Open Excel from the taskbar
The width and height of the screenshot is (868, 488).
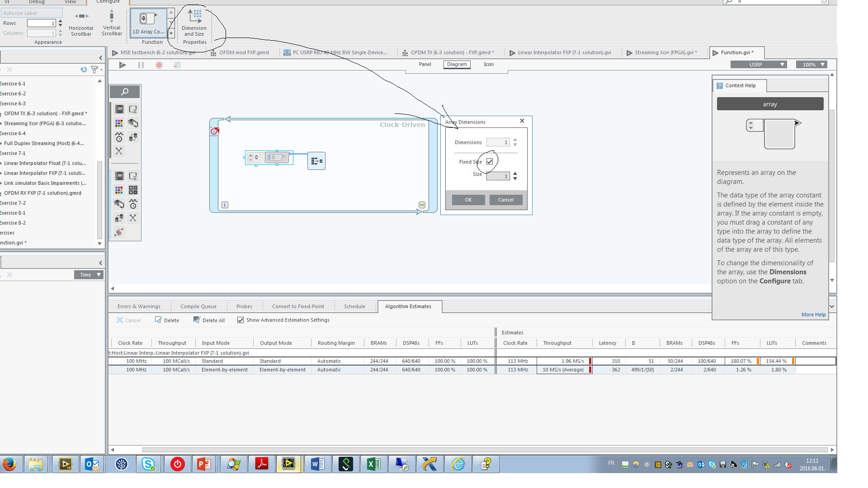click(373, 464)
